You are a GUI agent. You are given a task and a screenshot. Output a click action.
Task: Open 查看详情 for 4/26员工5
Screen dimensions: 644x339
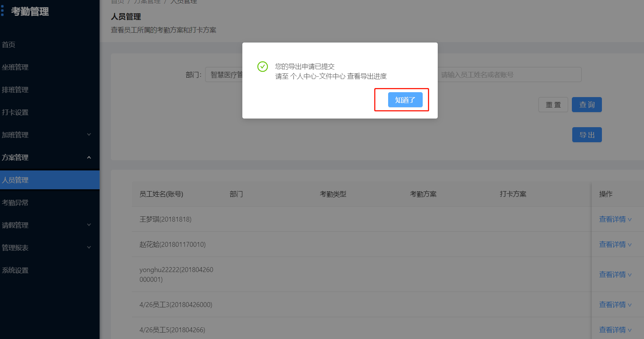(x=615, y=330)
